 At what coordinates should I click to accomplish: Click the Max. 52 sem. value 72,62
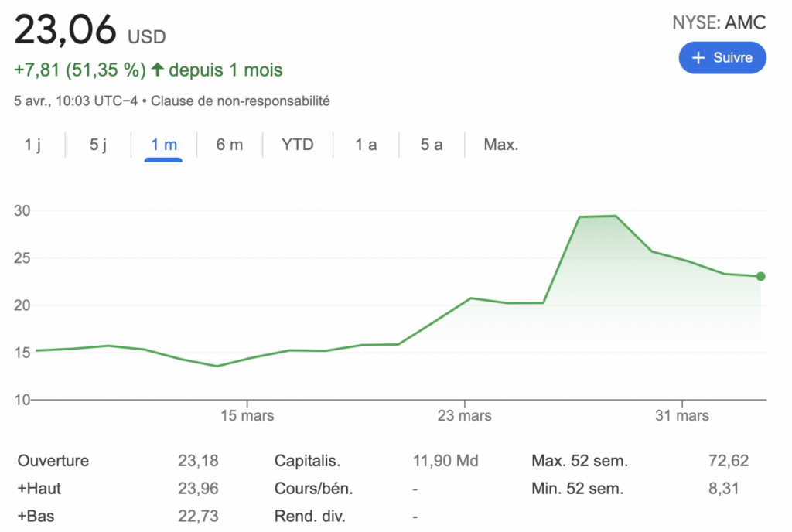pyautogui.click(x=728, y=461)
